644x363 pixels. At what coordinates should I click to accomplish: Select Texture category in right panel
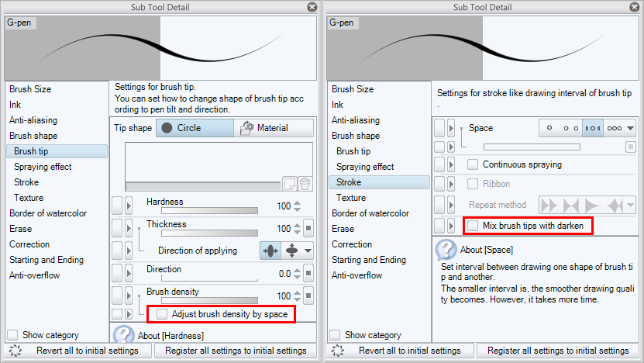(x=350, y=198)
